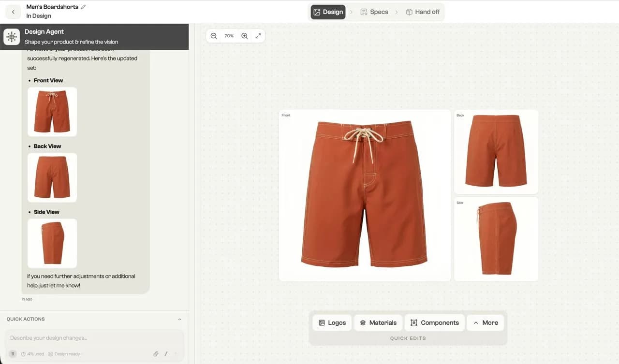Image resolution: width=619 pixels, height=364 pixels.
Task: Click the Describe your design changes field
Action: [x=94, y=338]
